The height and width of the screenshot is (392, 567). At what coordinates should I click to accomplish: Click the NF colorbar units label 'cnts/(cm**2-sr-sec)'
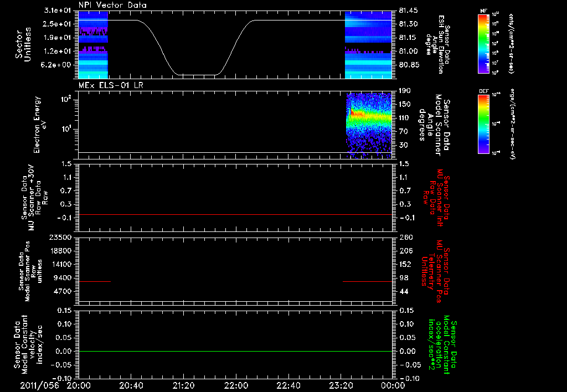511,43
